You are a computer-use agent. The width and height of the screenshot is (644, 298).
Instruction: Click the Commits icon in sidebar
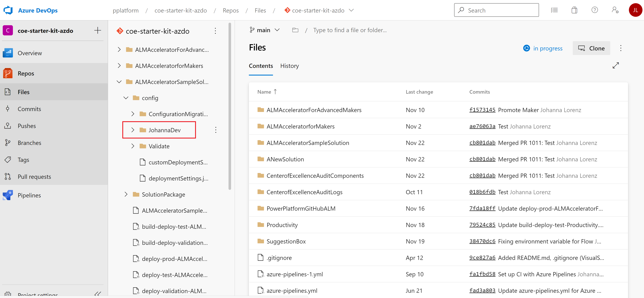pyautogui.click(x=8, y=109)
